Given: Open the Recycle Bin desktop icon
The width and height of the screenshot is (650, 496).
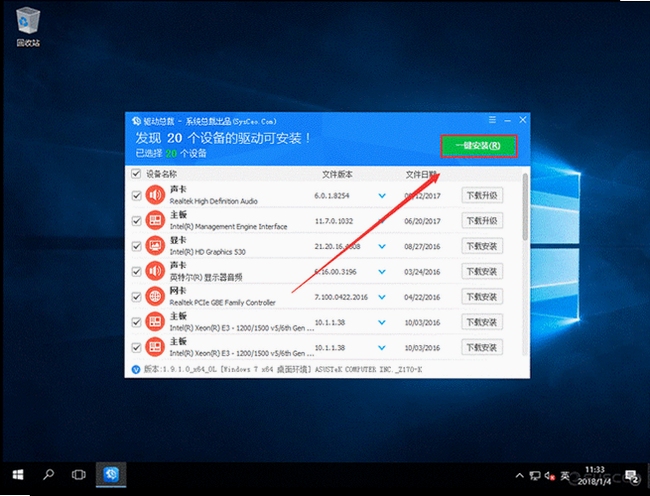Looking at the screenshot, I should coord(28,27).
